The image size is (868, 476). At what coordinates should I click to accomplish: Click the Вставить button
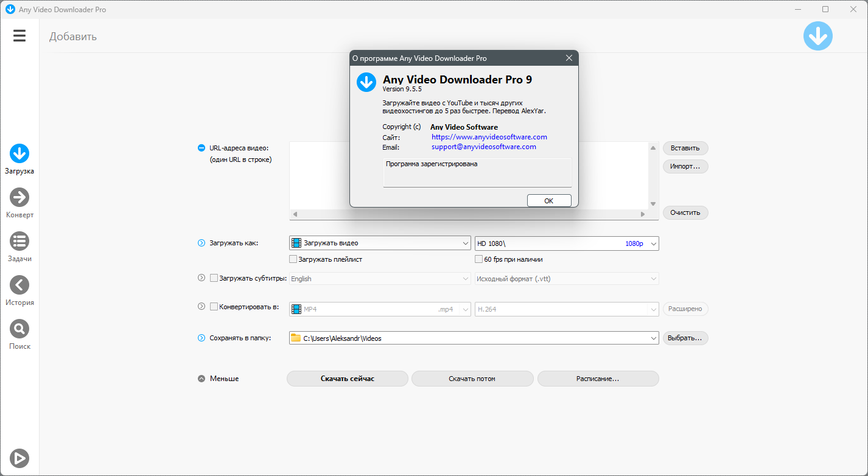pyautogui.click(x=685, y=148)
